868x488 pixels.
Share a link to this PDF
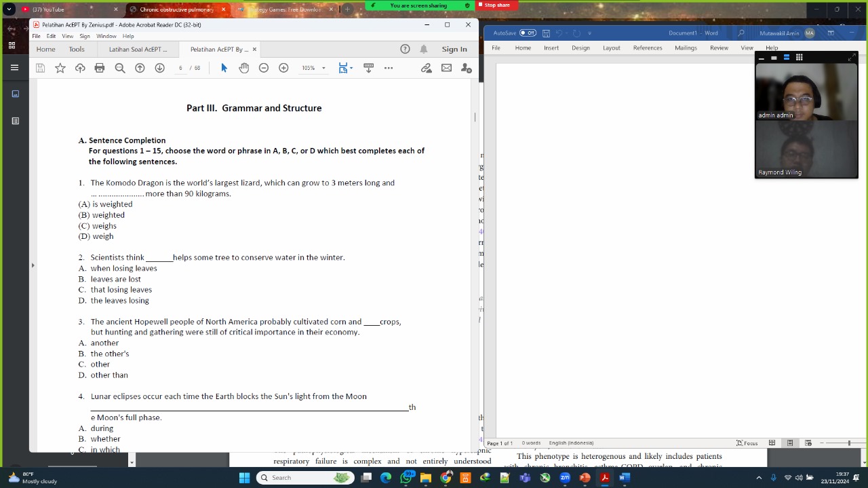point(426,68)
